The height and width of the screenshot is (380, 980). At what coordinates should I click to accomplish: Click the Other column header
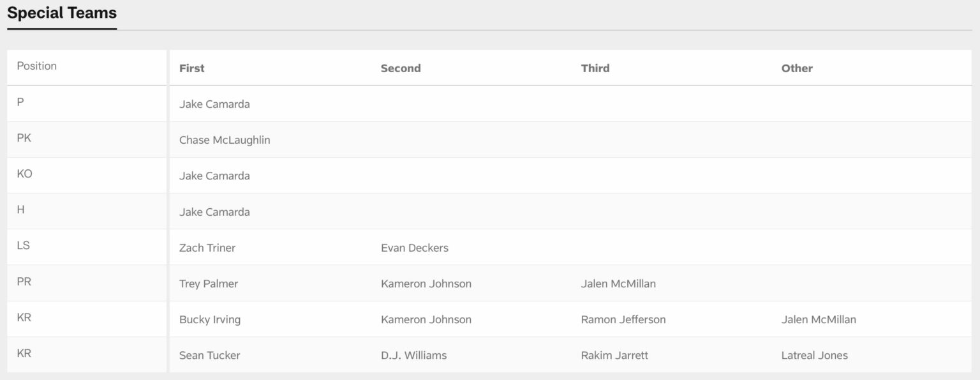pos(797,68)
